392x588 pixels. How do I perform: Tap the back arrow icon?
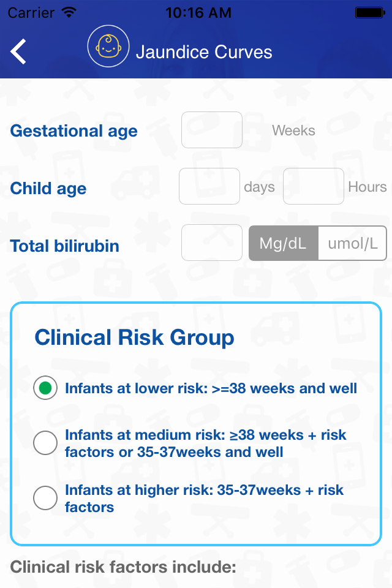[18, 51]
